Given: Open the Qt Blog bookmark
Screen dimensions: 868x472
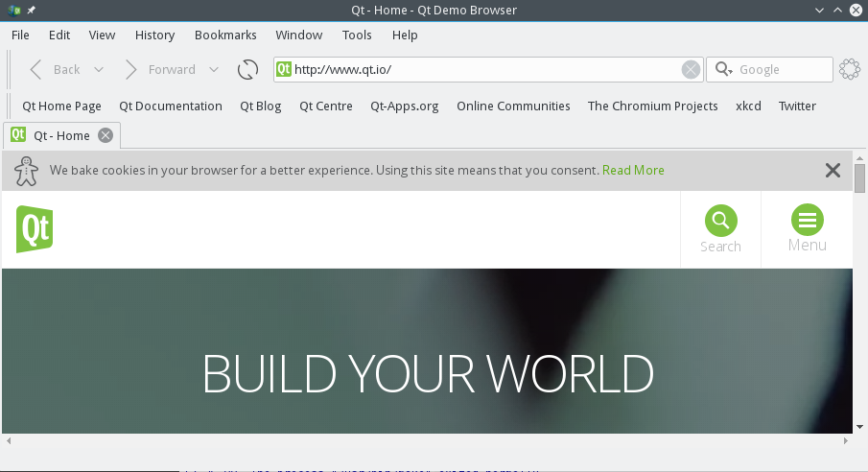Looking at the screenshot, I should pyautogui.click(x=260, y=106).
